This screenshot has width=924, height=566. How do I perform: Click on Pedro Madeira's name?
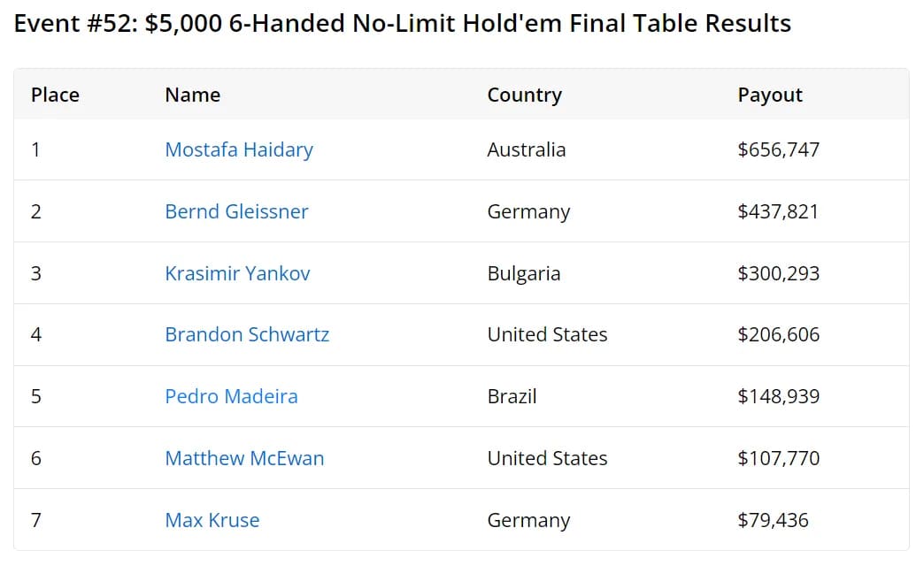231,396
